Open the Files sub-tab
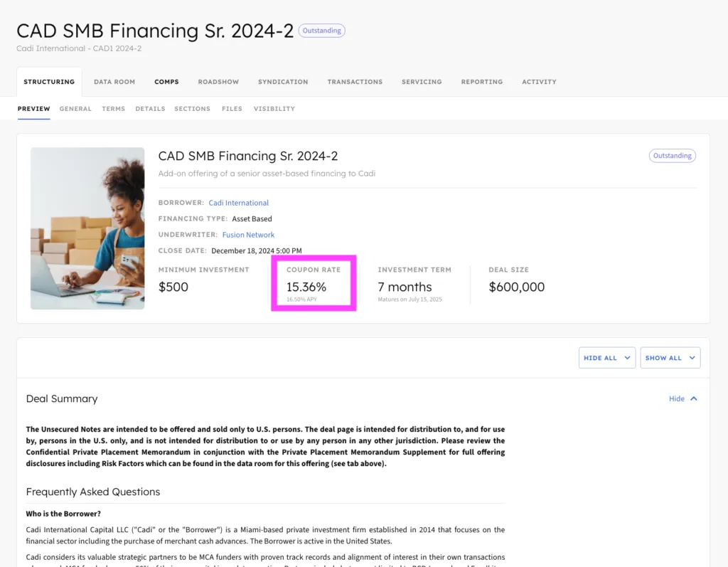The height and width of the screenshot is (567, 728). [232, 109]
